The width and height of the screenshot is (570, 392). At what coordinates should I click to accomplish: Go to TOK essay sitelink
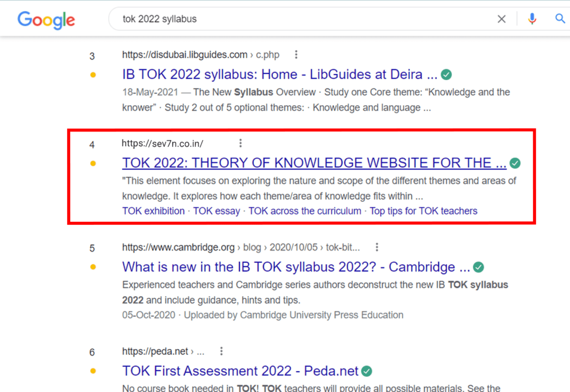click(216, 211)
